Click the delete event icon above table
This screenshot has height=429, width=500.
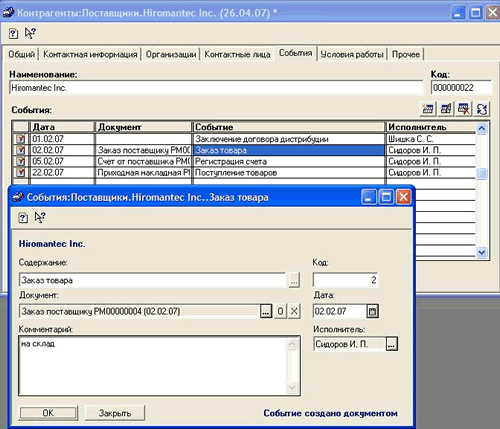464,109
